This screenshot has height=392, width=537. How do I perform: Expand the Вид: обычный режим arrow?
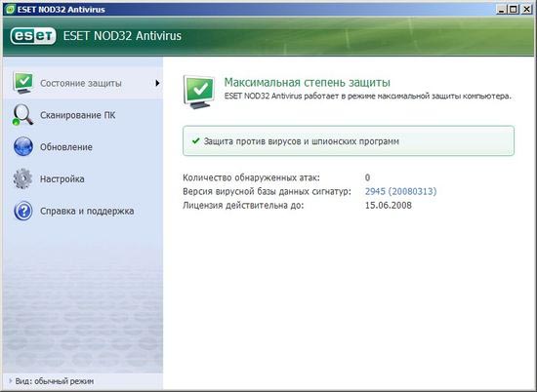point(11,380)
